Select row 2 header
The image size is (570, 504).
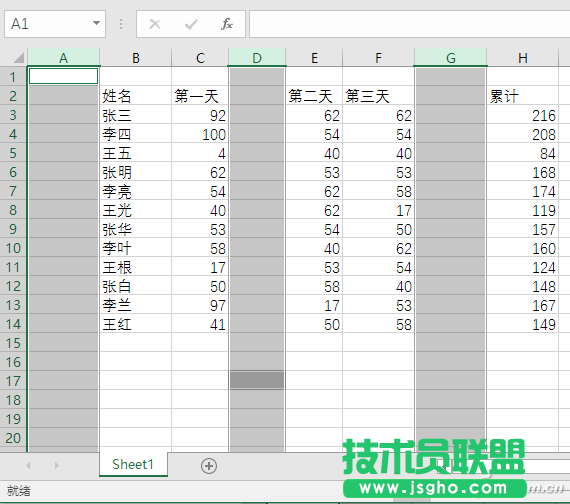(x=13, y=96)
